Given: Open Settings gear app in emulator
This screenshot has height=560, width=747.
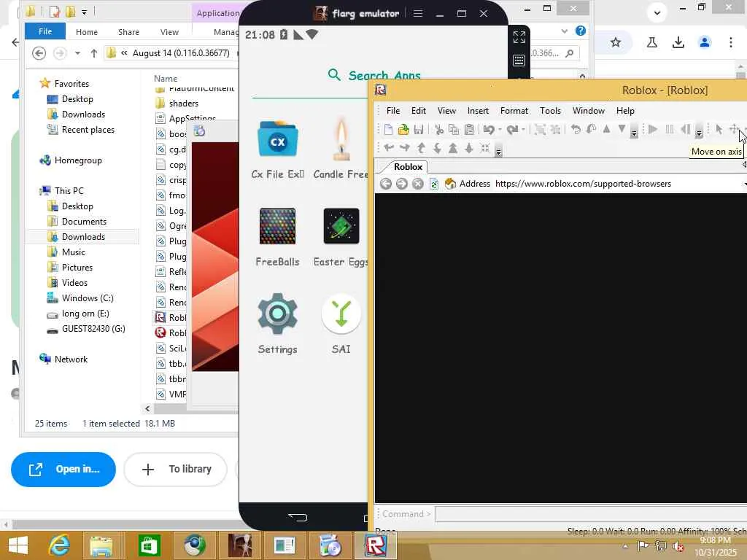Looking at the screenshot, I should click(277, 324).
